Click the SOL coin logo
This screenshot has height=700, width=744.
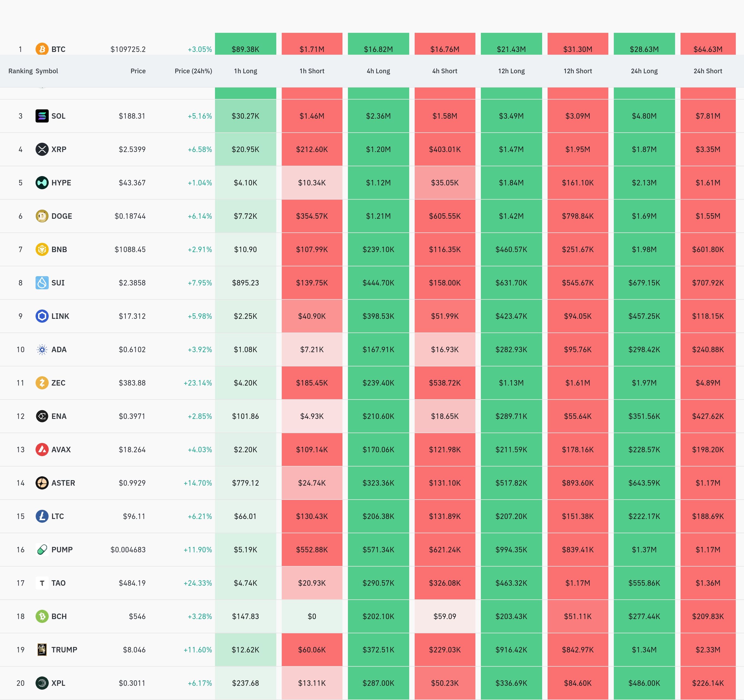(42, 116)
